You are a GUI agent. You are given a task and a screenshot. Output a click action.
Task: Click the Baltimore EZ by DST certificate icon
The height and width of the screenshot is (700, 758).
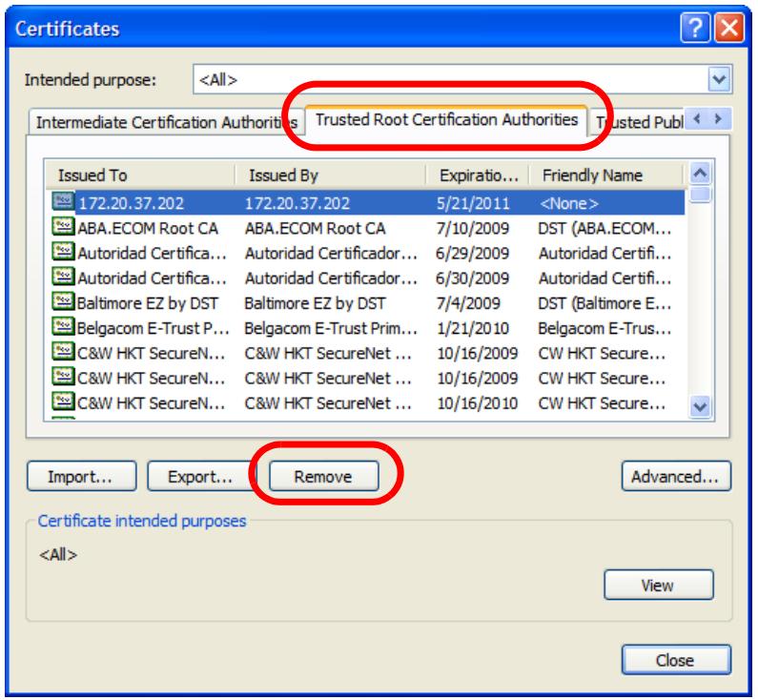(x=63, y=301)
